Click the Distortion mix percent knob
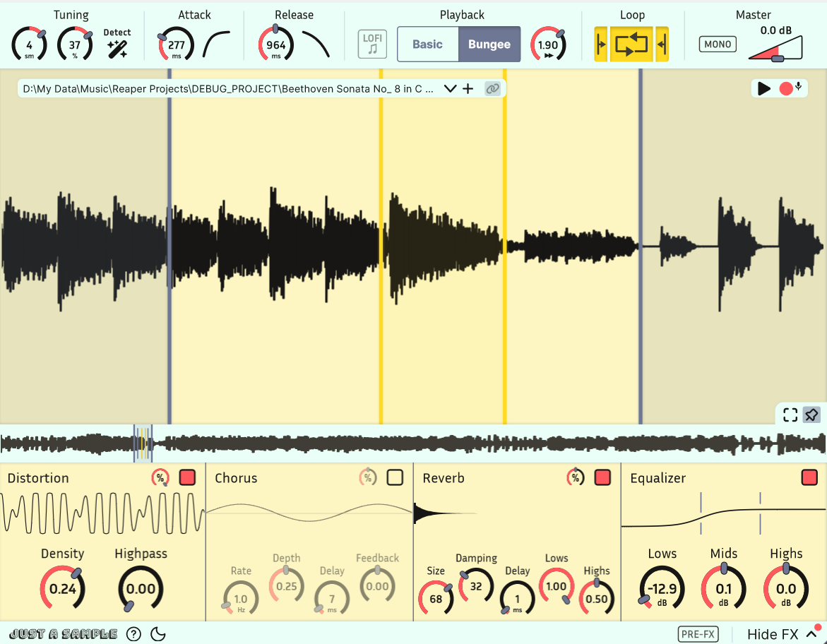827x644 pixels. coord(160,478)
